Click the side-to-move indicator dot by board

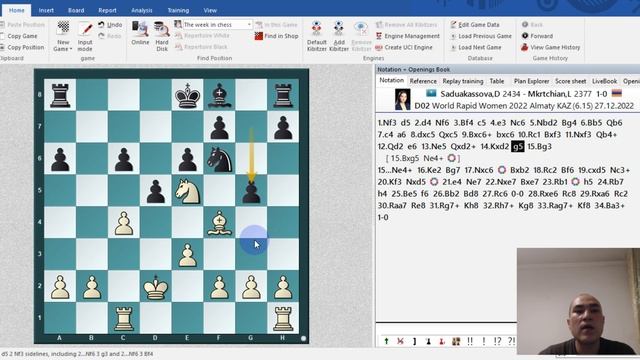coord(303,338)
